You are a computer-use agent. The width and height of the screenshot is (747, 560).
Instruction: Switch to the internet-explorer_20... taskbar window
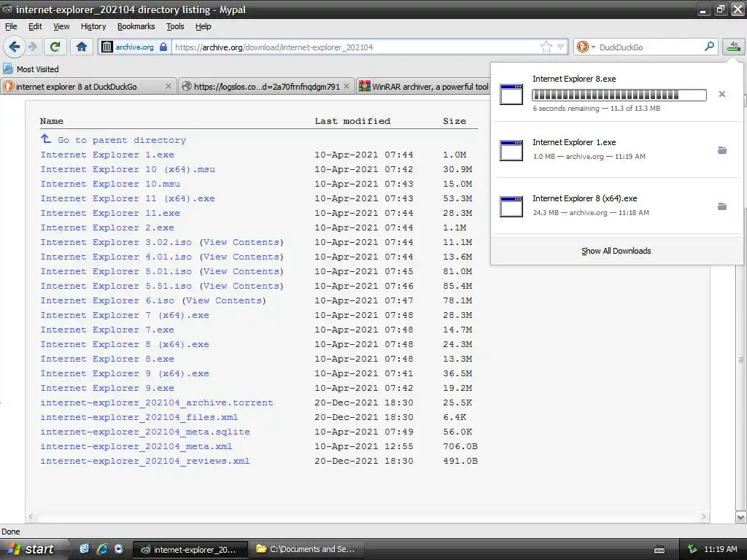(190, 550)
